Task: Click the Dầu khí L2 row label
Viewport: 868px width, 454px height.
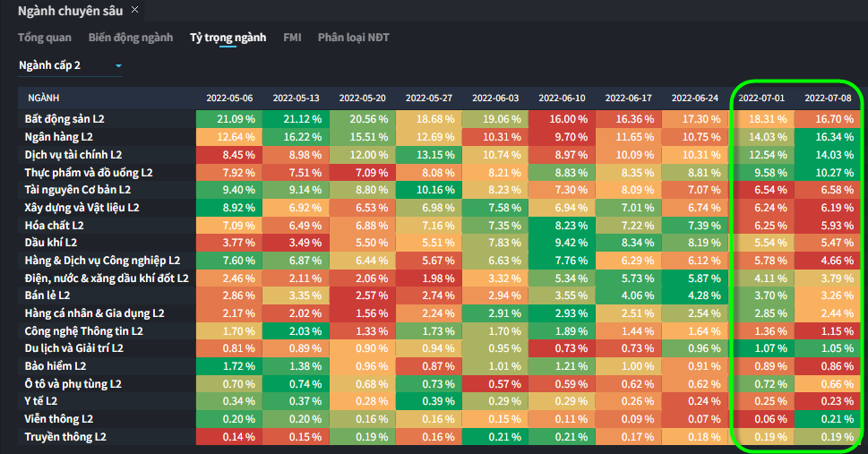Action: click(51, 243)
